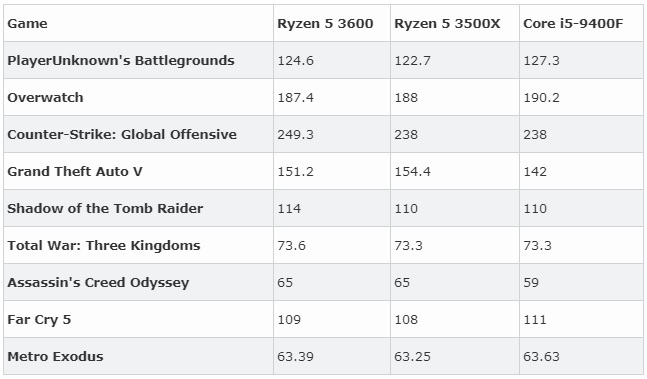Click value 187.4 in Overwatch row

coord(295,98)
